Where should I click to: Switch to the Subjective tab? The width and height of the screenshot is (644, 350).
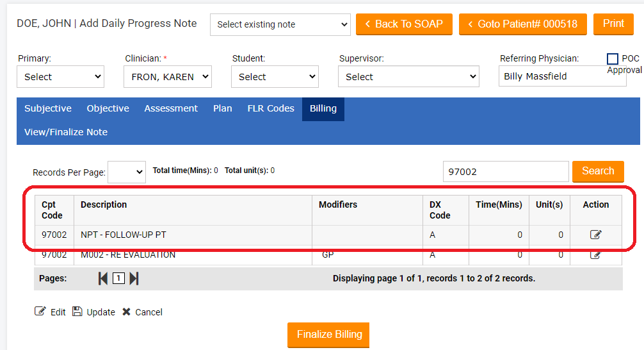pyautogui.click(x=48, y=108)
